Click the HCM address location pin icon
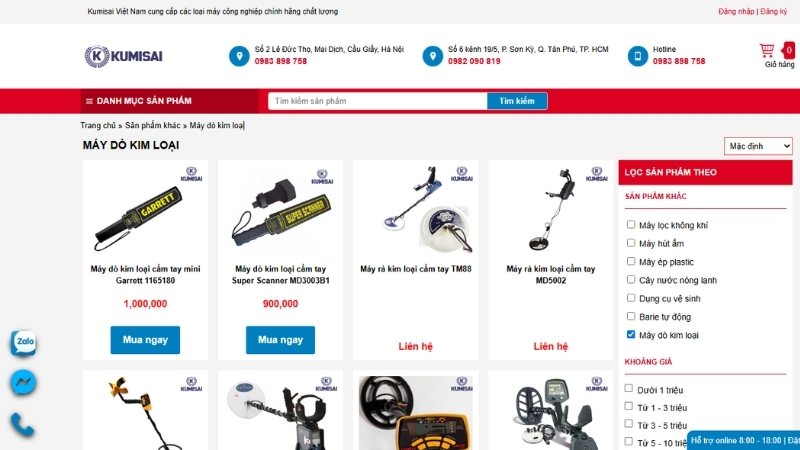This screenshot has width=800, height=450. click(432, 56)
